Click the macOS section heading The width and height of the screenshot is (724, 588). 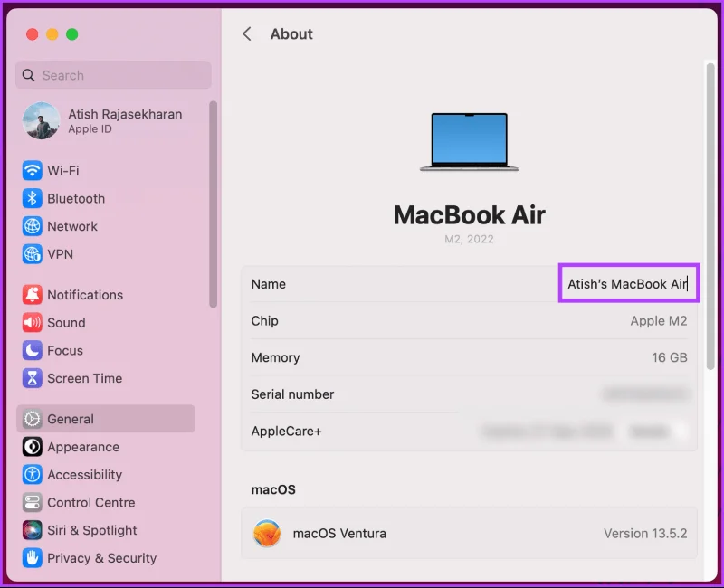[x=273, y=489]
